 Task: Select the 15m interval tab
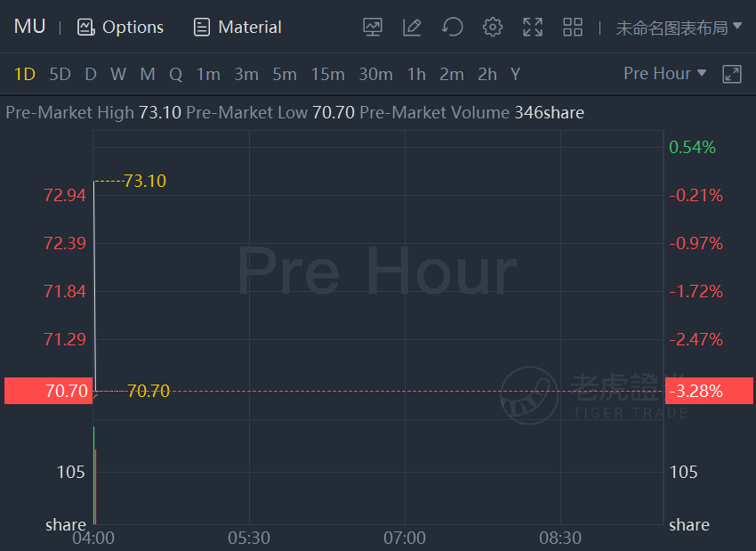click(328, 74)
